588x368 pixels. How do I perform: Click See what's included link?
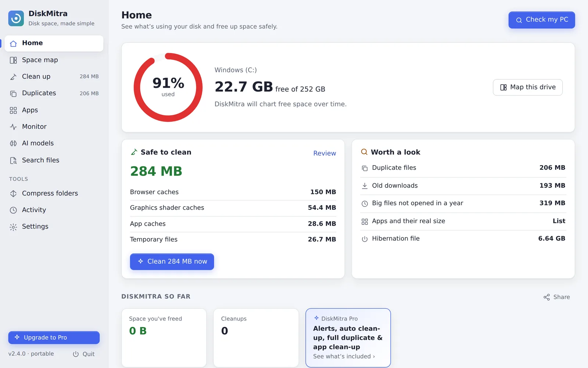point(344,356)
